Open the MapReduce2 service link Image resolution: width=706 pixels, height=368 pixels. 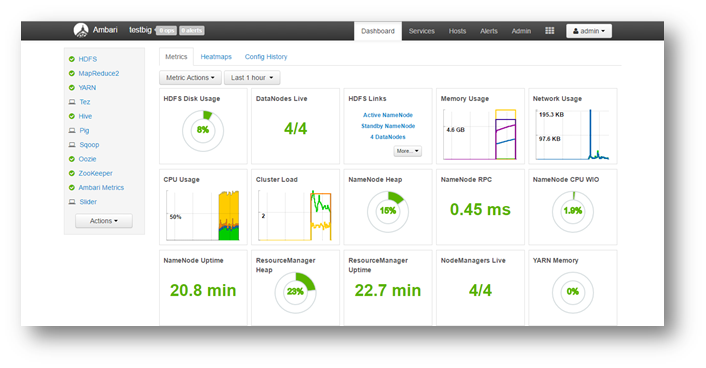pos(99,73)
